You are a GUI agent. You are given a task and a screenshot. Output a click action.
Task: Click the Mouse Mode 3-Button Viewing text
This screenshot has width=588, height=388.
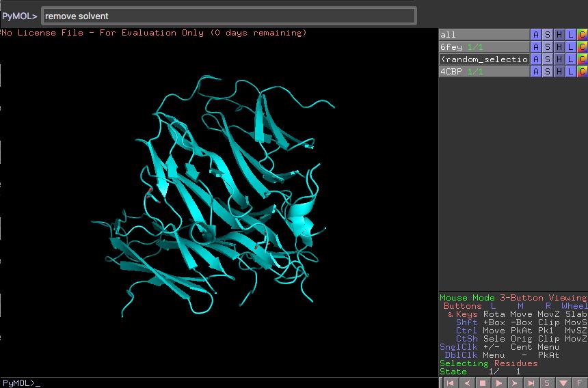click(513, 298)
